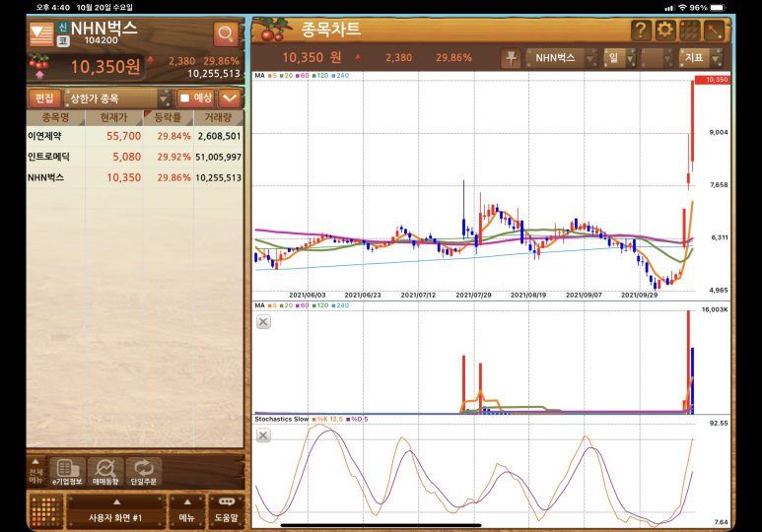Sort by 종목명 column header
This screenshot has height=532, width=762.
[x=55, y=117]
